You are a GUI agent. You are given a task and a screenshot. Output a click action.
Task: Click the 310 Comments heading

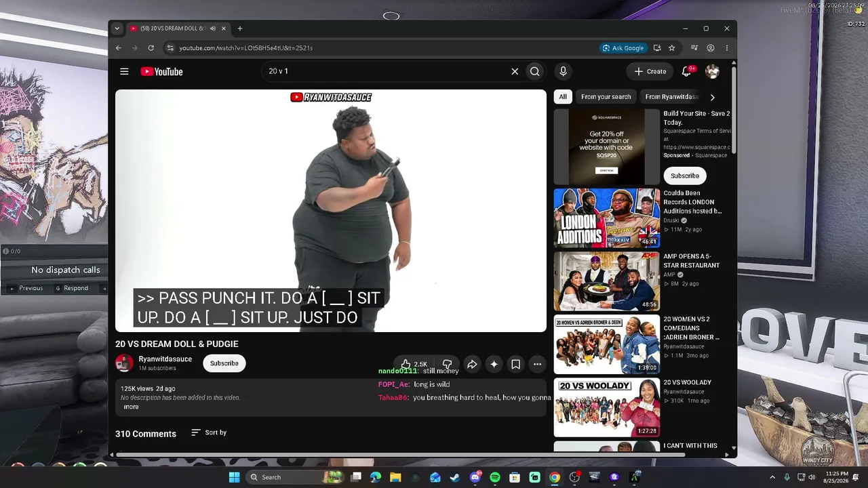point(146,434)
